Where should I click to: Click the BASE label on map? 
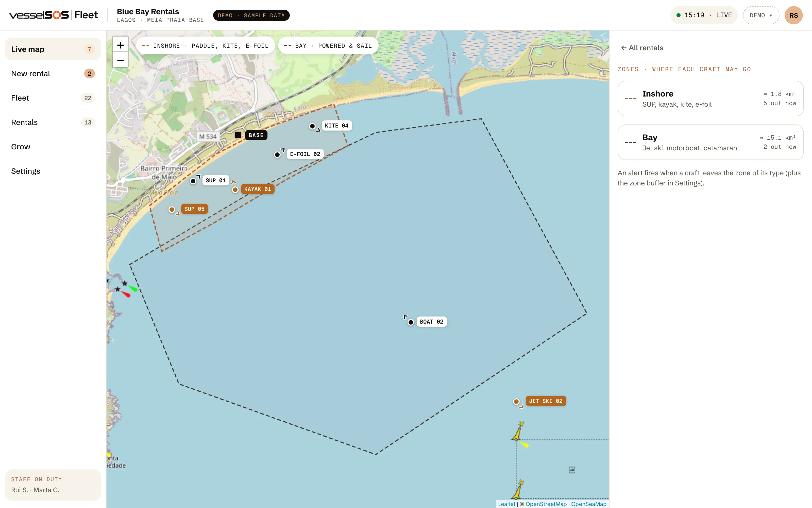click(256, 135)
